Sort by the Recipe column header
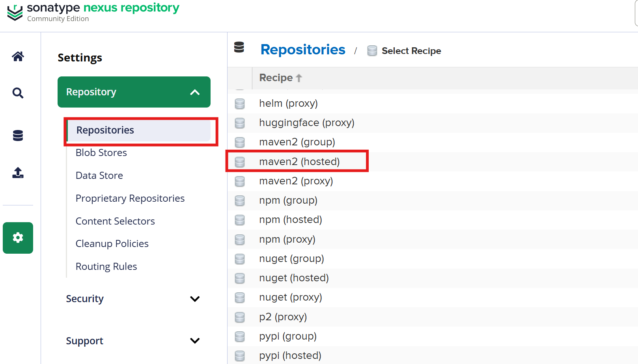 point(280,78)
